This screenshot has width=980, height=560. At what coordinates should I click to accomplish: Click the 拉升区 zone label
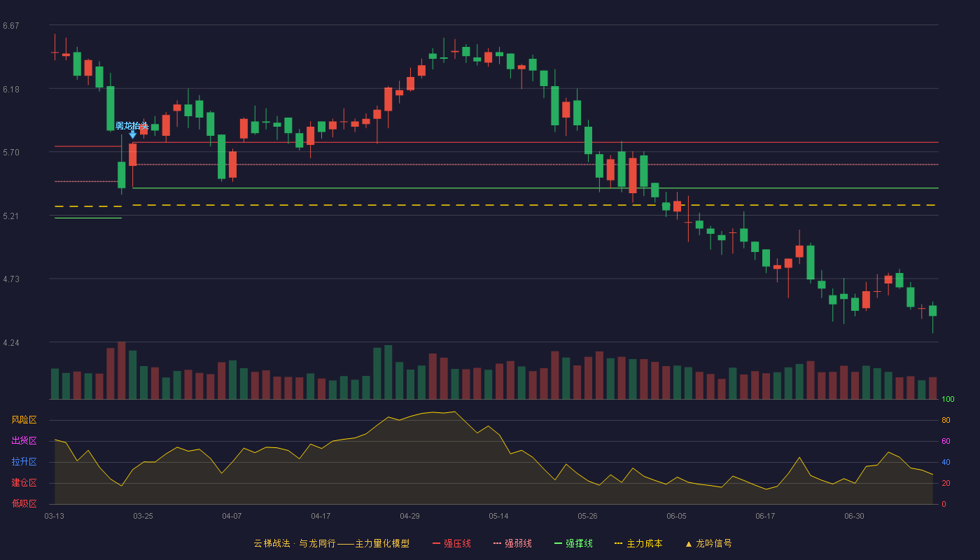(x=24, y=462)
